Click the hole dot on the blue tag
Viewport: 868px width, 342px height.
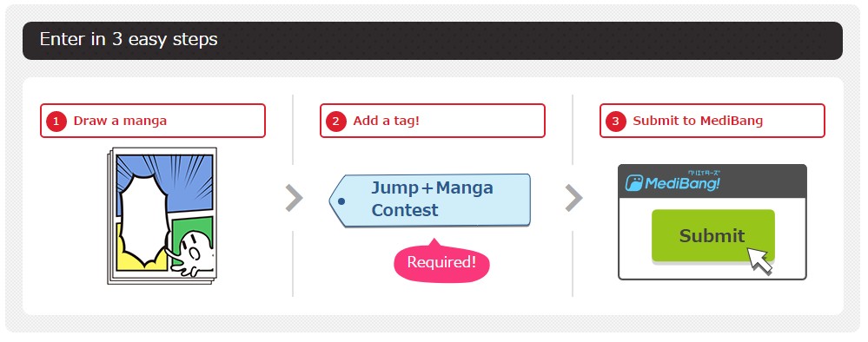point(341,201)
